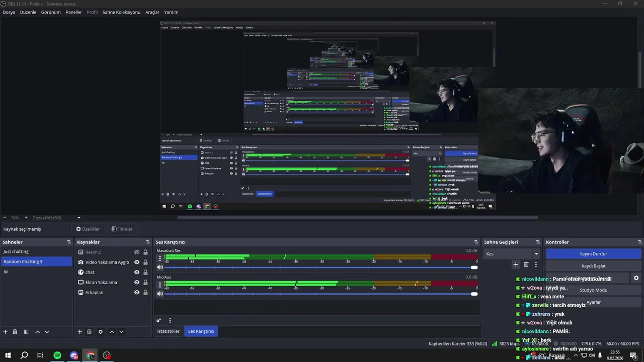Viewport: 644px width, 362px height.
Task: Remove selected source with trash icon
Action: coord(90,332)
